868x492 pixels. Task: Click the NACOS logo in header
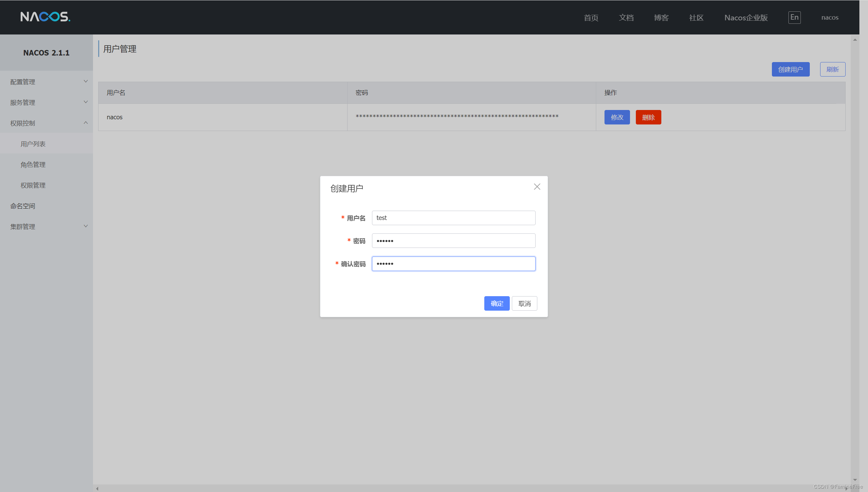[x=45, y=17]
